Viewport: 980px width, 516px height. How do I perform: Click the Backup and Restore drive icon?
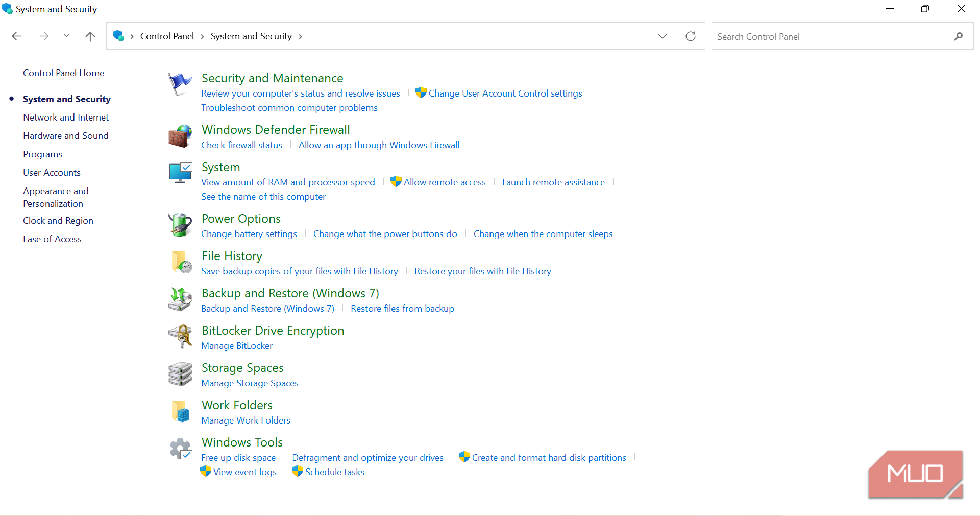180,299
